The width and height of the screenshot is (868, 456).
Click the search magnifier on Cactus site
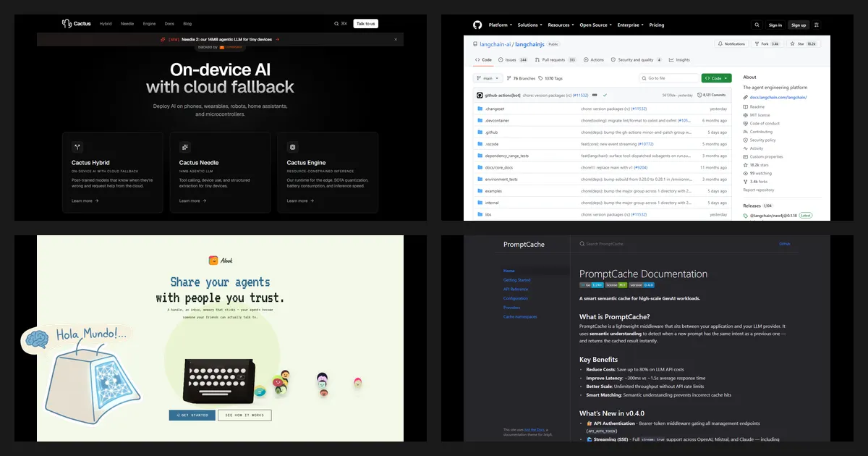click(336, 23)
